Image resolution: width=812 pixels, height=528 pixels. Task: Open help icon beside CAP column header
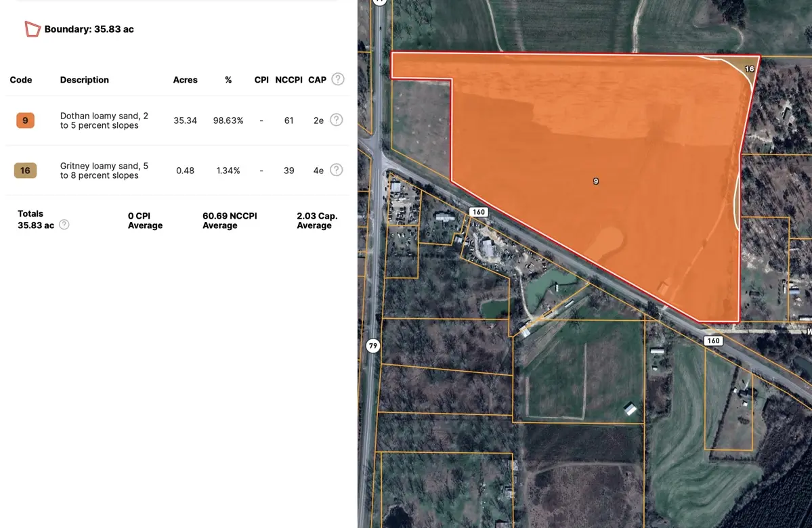[337, 79]
